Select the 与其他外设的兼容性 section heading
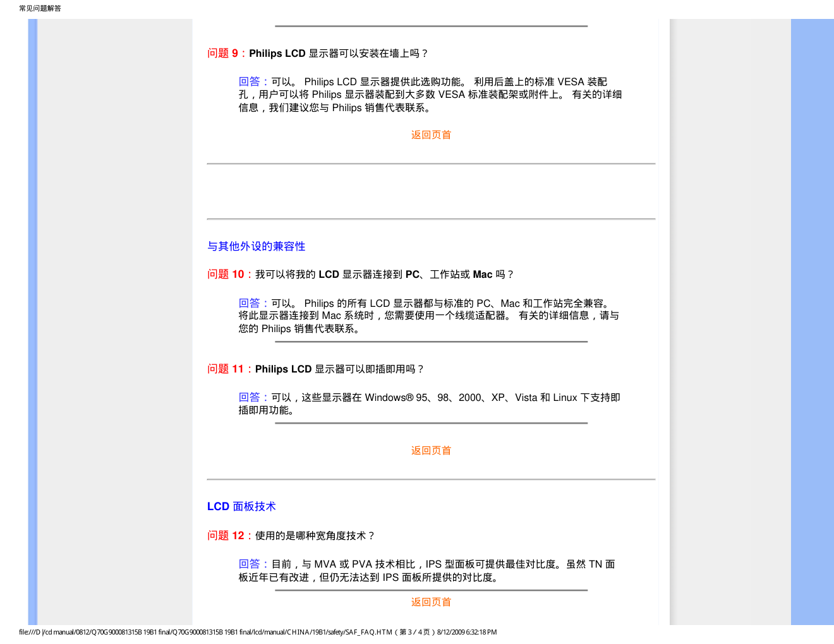 [256, 246]
